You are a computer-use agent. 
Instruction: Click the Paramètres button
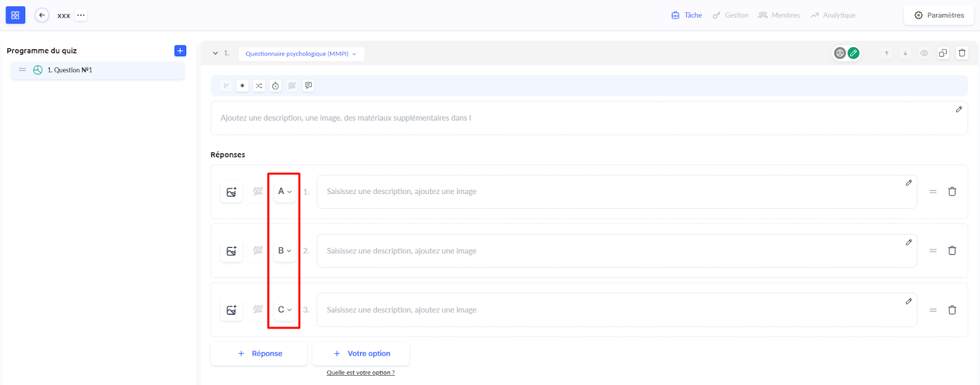tap(939, 15)
